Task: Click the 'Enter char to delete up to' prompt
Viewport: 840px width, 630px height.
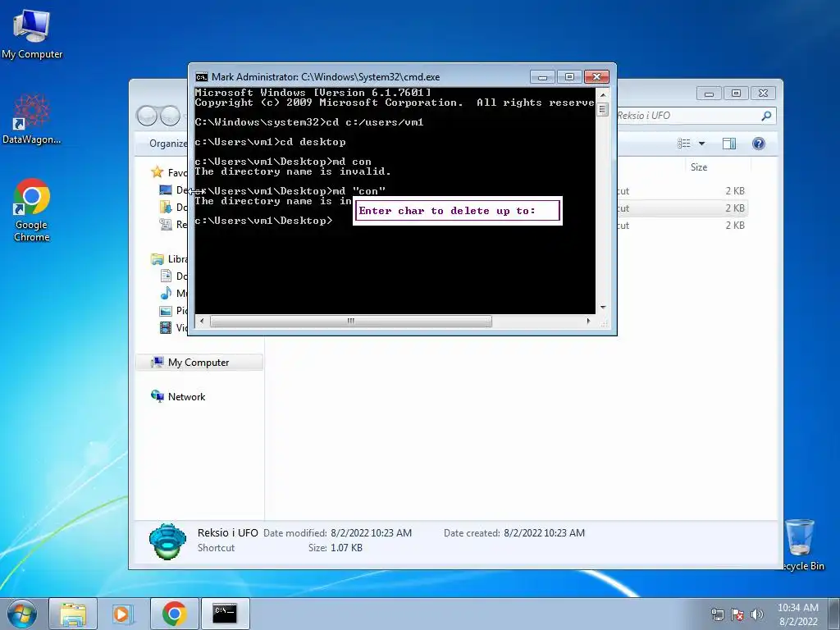Action: click(458, 211)
